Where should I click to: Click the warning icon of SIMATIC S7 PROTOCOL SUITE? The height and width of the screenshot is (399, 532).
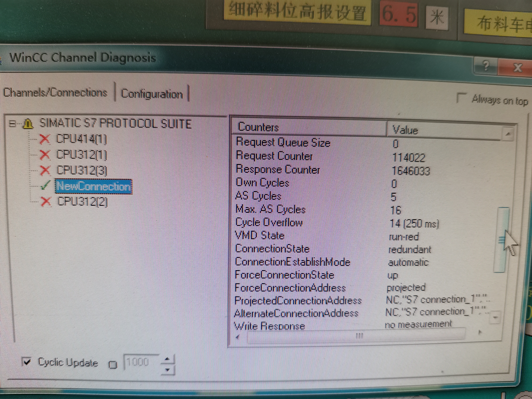[28, 124]
